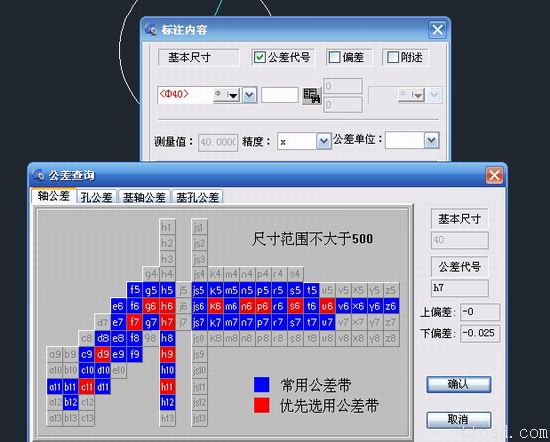Select the blue d11 tolerance cell
Screen dimensions: 550x442
(103, 387)
